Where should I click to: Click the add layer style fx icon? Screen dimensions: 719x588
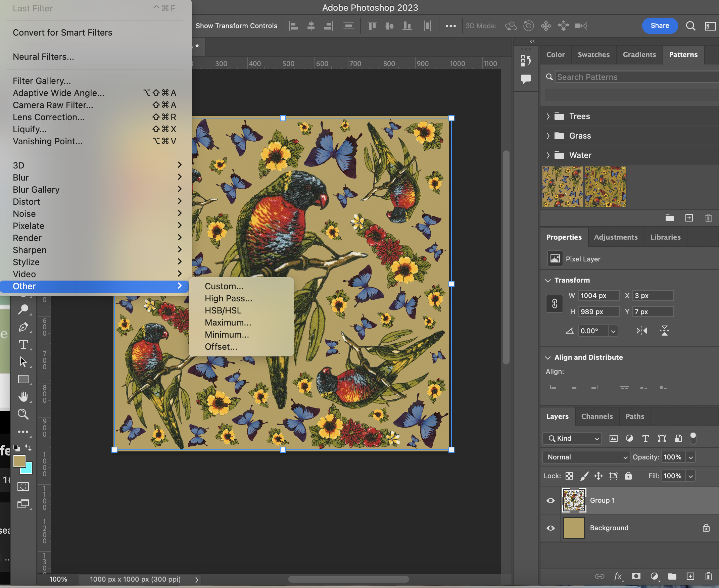click(618, 576)
